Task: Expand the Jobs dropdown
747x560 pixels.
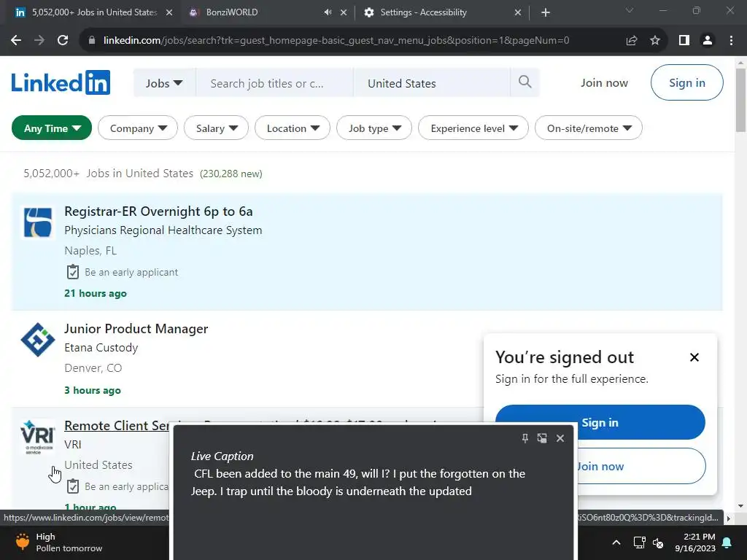Action: pyautogui.click(x=164, y=83)
